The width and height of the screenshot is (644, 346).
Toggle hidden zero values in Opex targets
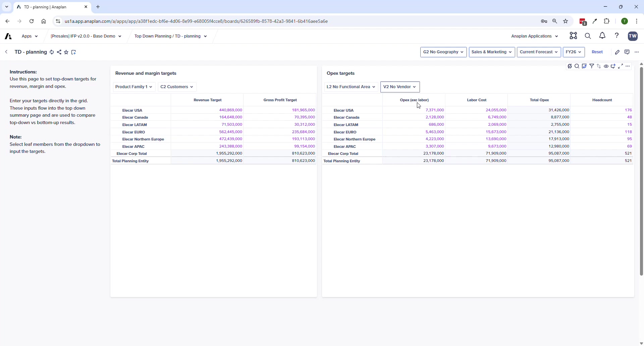[570, 66]
